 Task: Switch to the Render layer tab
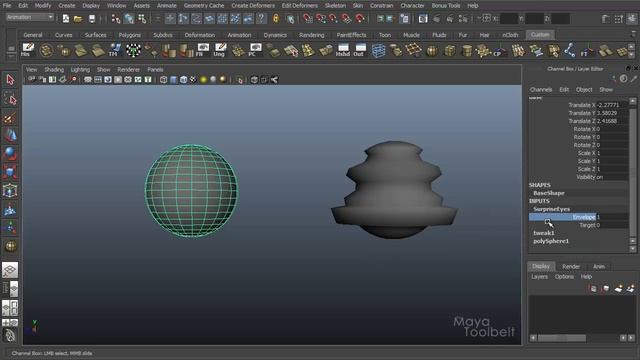pyautogui.click(x=571, y=267)
